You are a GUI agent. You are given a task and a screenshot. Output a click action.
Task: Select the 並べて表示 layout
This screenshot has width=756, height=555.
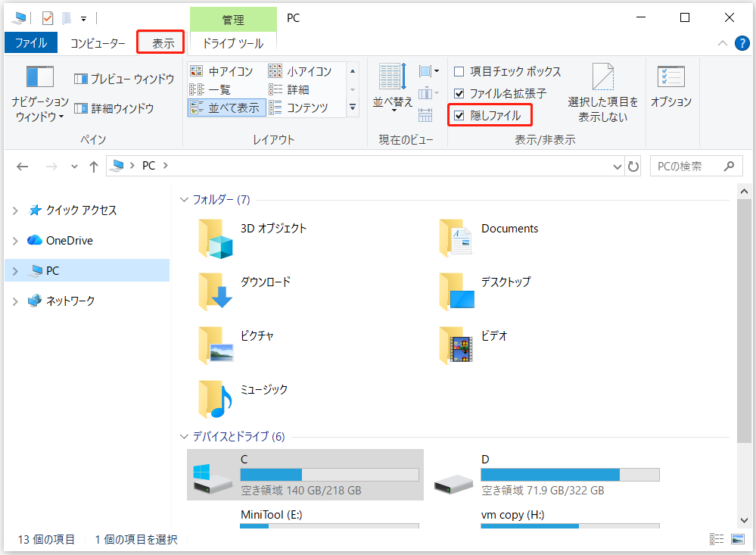226,108
